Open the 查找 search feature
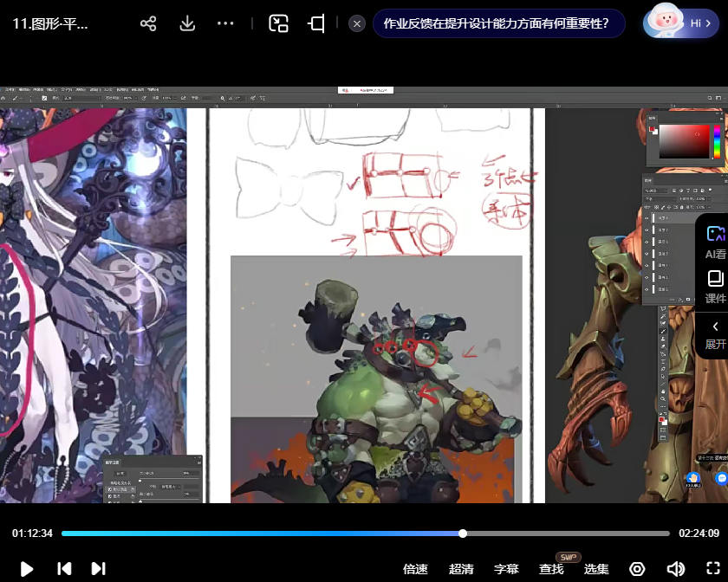This screenshot has width=728, height=582. click(x=551, y=569)
